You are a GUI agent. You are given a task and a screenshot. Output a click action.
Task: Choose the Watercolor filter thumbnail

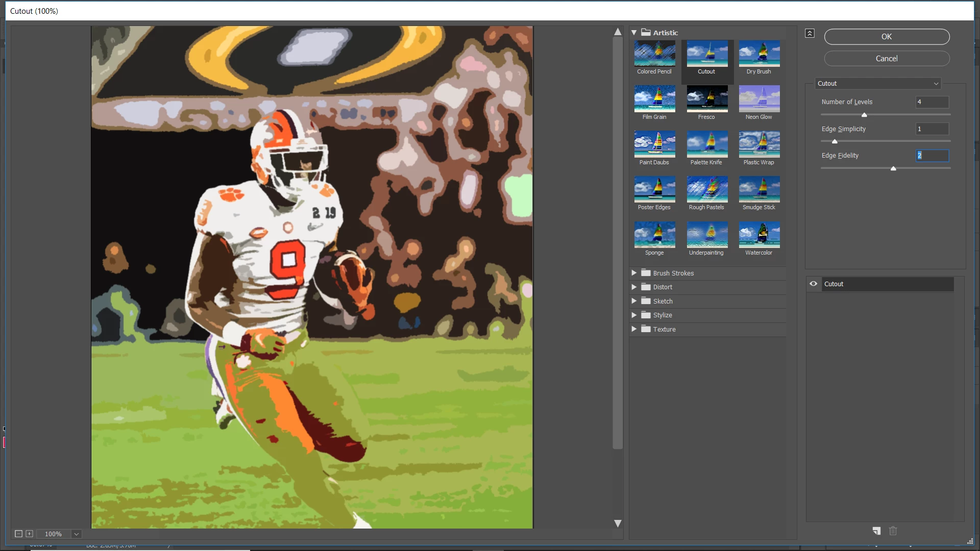pos(758,235)
